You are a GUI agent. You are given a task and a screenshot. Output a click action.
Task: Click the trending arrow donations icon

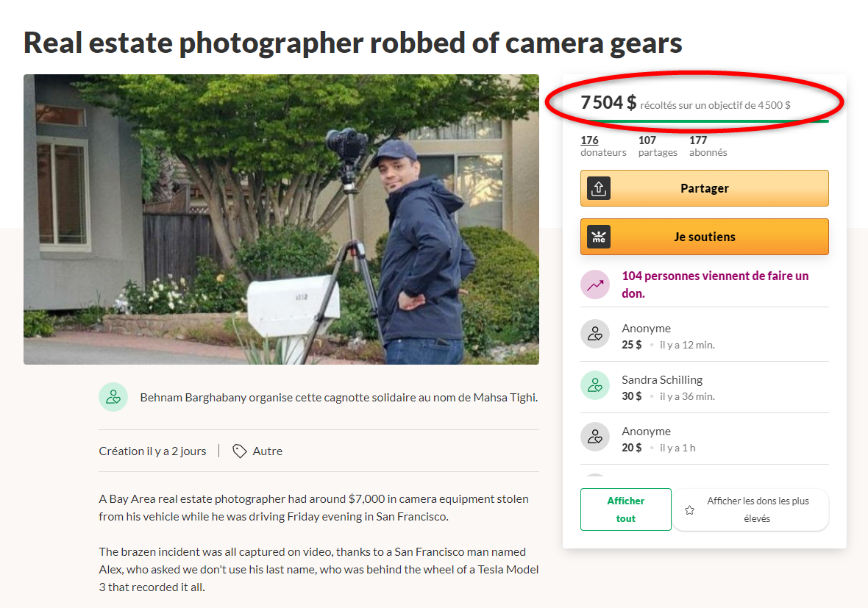tap(595, 285)
